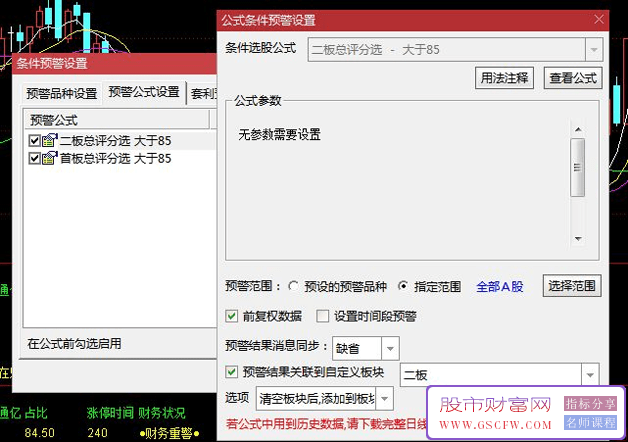Uncheck the 首板总评分选 大于85 alert formula
The width and height of the screenshot is (628, 442).
(x=34, y=159)
